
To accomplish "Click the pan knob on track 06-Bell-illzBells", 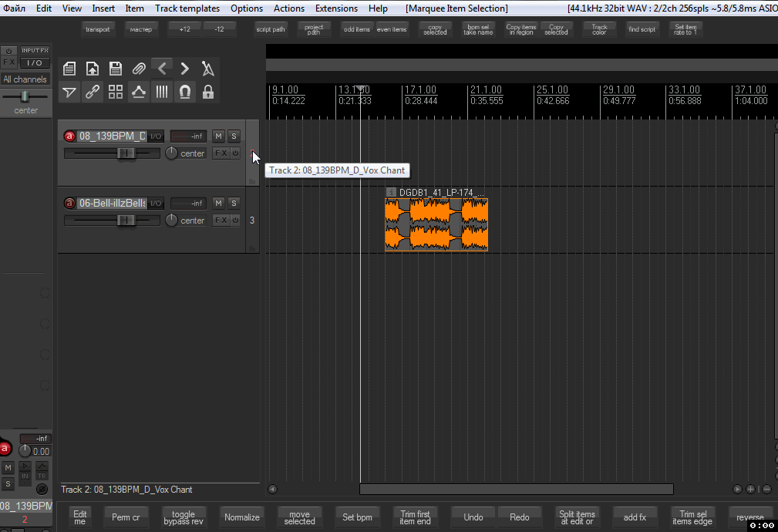I will (171, 220).
